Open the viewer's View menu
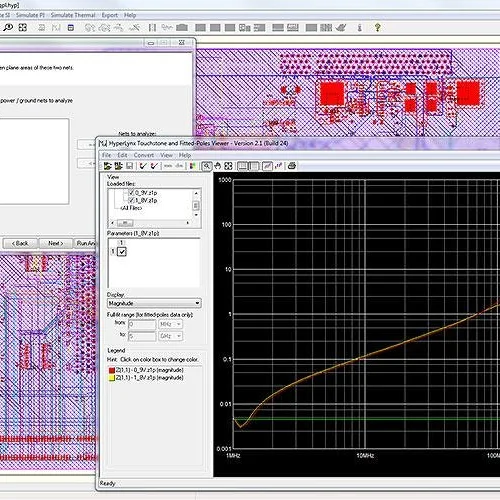The image size is (500, 500). tap(166, 155)
